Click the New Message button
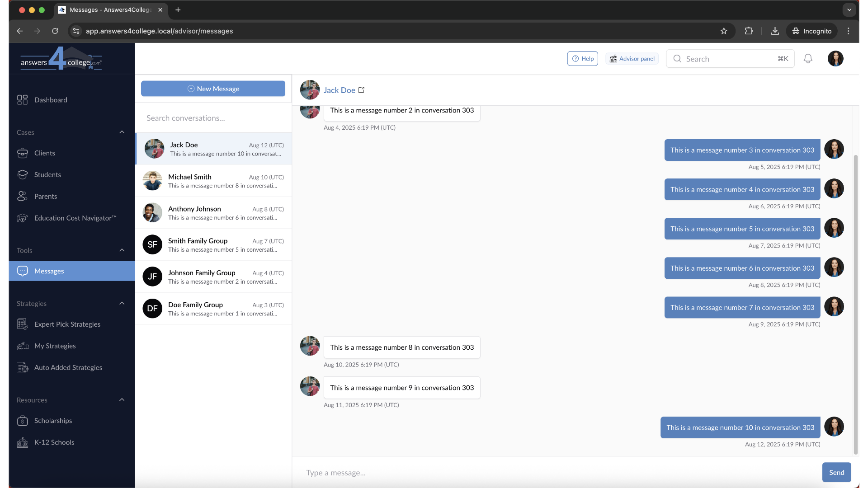868x488 pixels. point(213,89)
